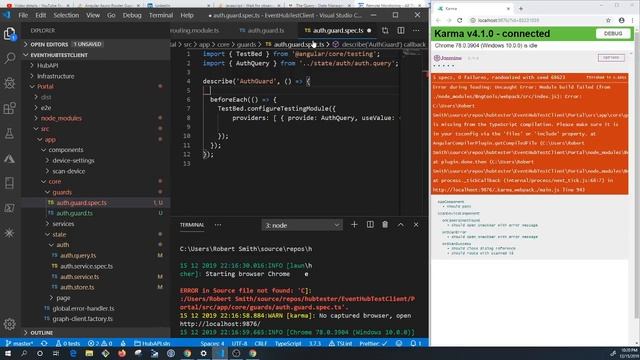
Task: Open a new Chrome tab with the plus
Action: pyautogui.click(x=521, y=8)
